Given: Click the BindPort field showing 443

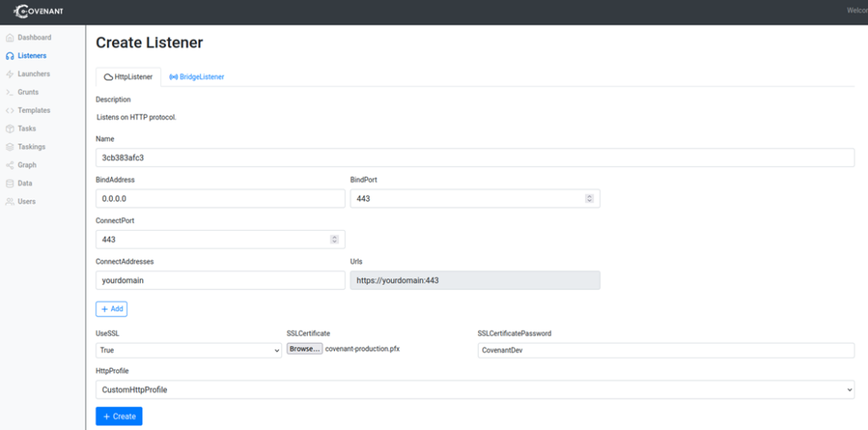Looking at the screenshot, I should coord(475,198).
